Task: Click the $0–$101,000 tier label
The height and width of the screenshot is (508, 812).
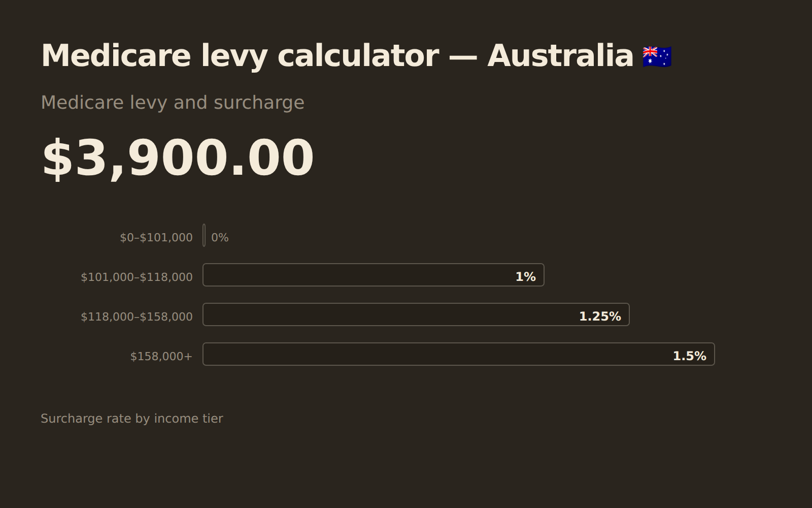Action: 156,237
